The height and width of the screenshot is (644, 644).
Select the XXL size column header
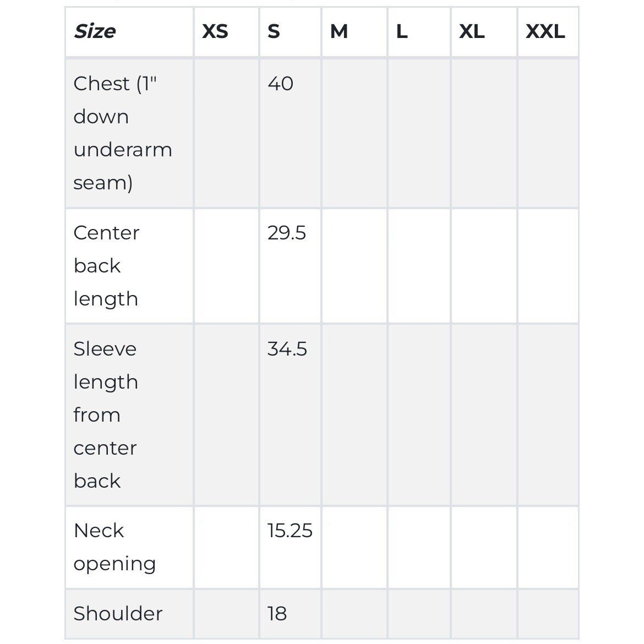[x=545, y=31]
